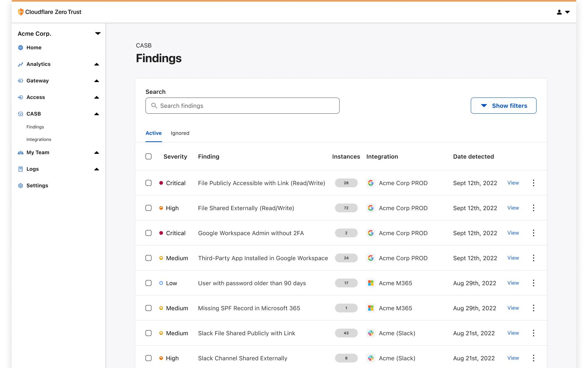Open more options for Slack File Shared row
Viewport: 588px width, 368px height.
pyautogui.click(x=534, y=333)
